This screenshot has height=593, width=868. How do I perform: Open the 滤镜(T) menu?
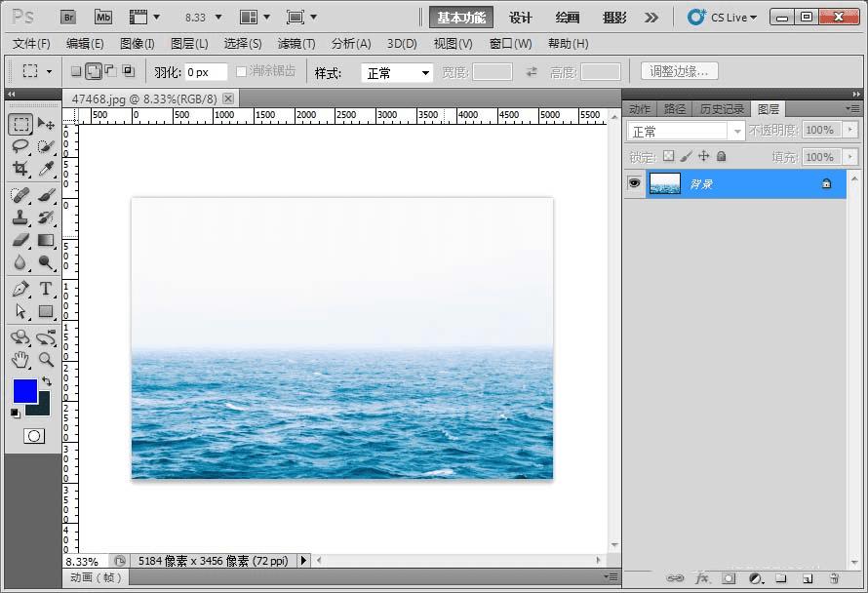click(x=296, y=44)
